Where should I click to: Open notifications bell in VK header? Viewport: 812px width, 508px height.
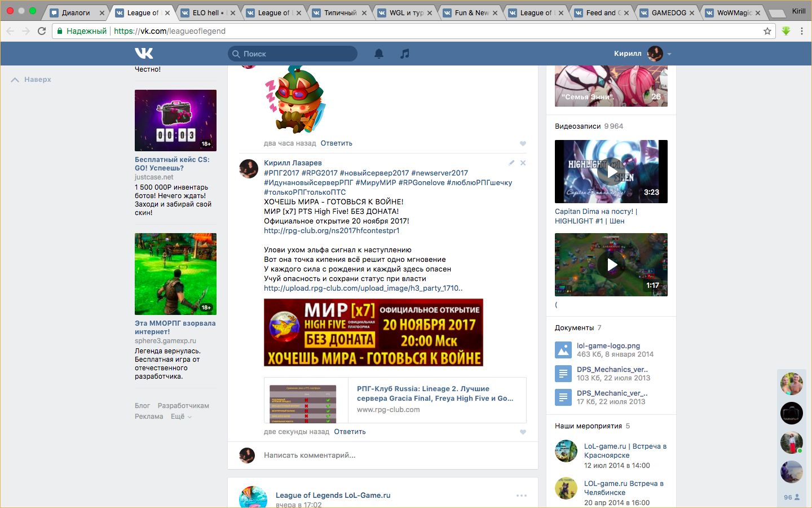pyautogui.click(x=379, y=54)
